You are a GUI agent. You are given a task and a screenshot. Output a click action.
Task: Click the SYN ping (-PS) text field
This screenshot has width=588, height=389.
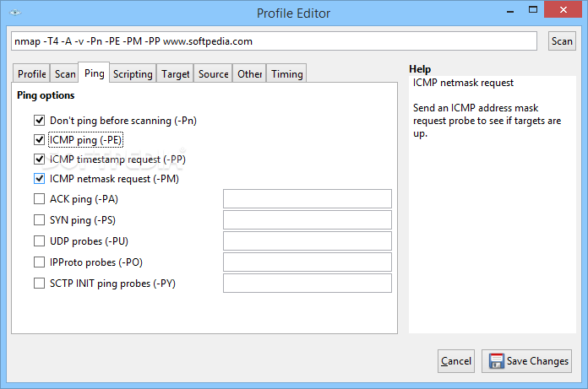click(x=308, y=219)
